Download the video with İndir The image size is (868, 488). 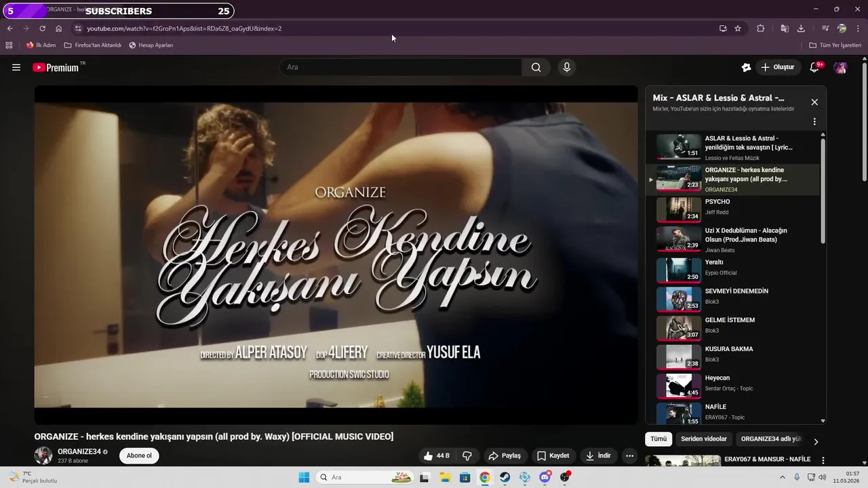598,455
